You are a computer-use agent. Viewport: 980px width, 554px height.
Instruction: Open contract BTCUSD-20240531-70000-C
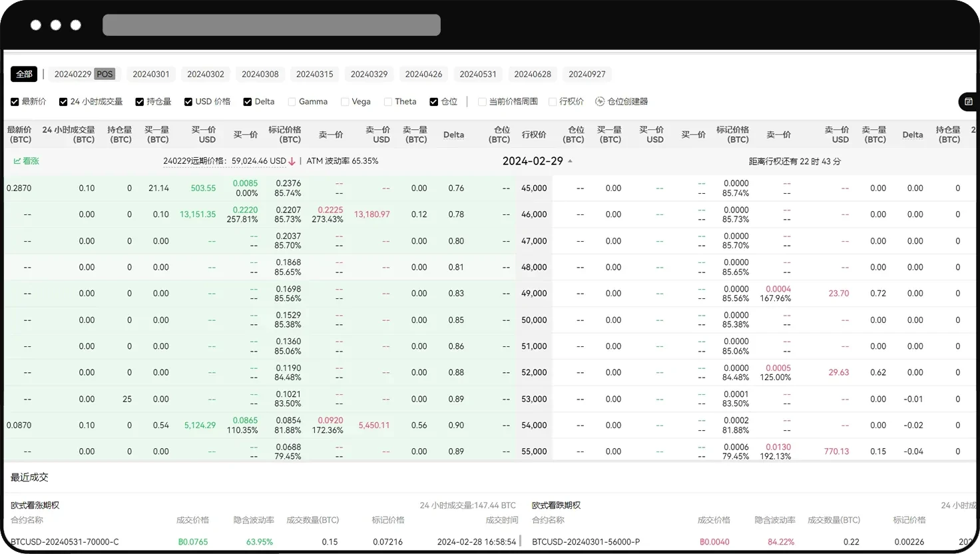click(65, 542)
